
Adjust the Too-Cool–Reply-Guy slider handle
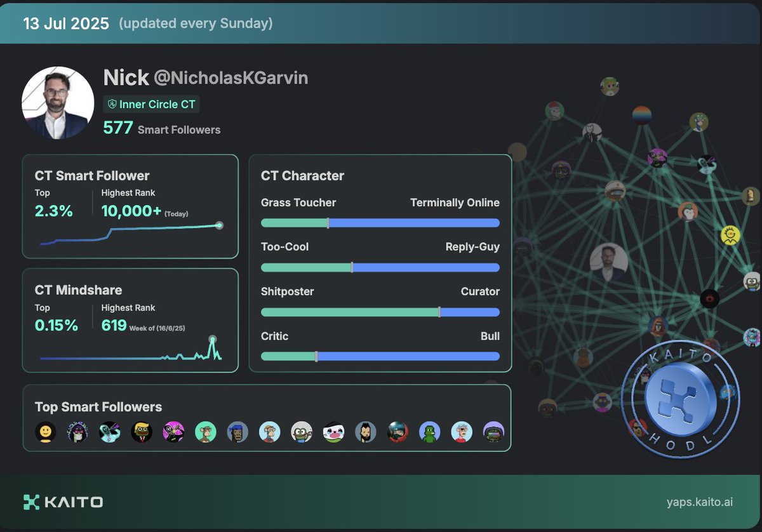[x=352, y=267]
